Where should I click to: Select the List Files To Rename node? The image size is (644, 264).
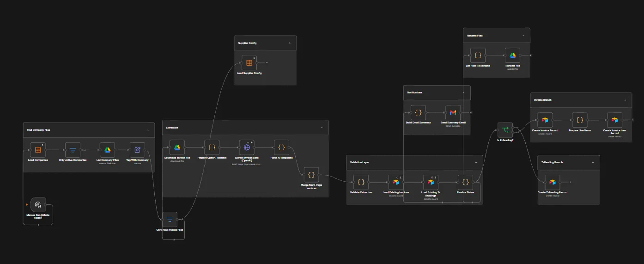(x=478, y=55)
